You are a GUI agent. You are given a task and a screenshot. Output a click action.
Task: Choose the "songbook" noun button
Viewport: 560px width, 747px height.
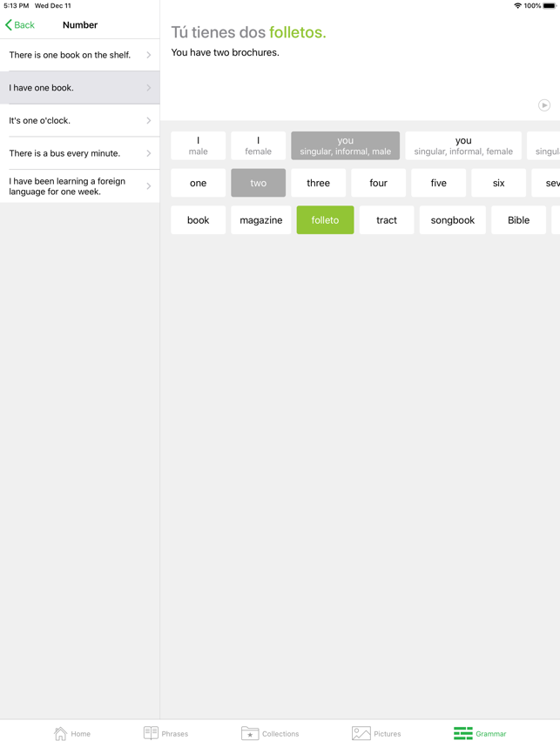point(452,220)
